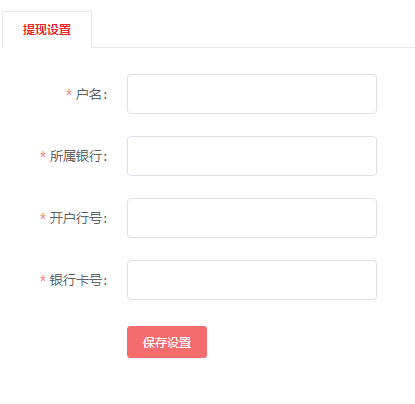The height and width of the screenshot is (404, 415).
Task: Place cursor in the bank name box
Action: tap(252, 156)
